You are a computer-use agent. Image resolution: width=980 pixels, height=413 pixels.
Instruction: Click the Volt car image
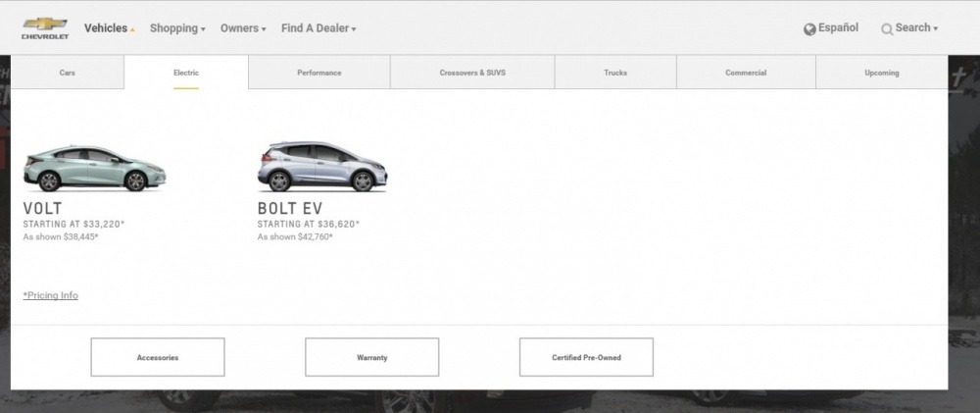coord(94,169)
